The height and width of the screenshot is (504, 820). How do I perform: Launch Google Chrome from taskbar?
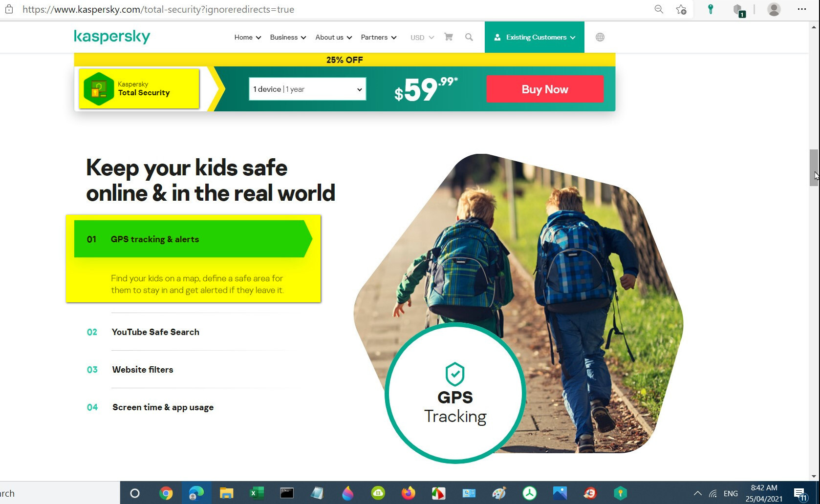coord(166,493)
